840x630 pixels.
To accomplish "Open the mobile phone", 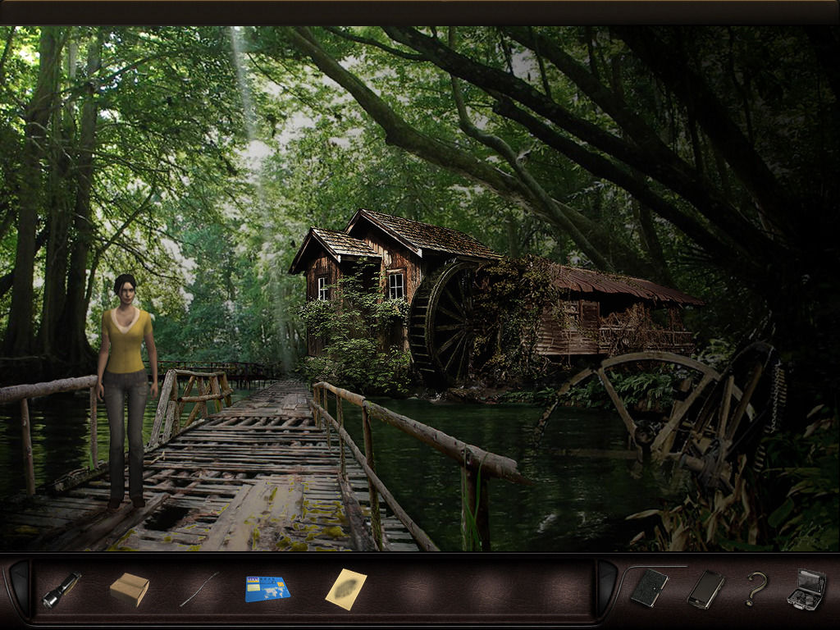I will click(x=705, y=588).
